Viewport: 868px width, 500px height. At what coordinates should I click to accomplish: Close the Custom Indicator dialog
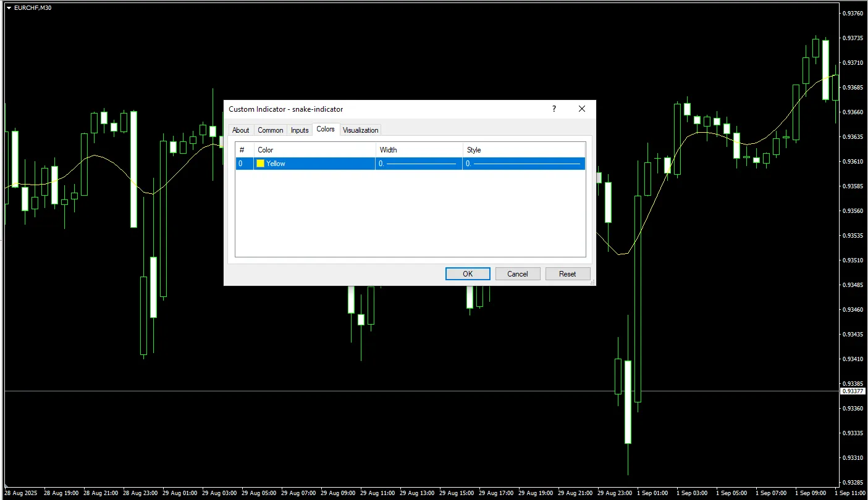click(581, 109)
